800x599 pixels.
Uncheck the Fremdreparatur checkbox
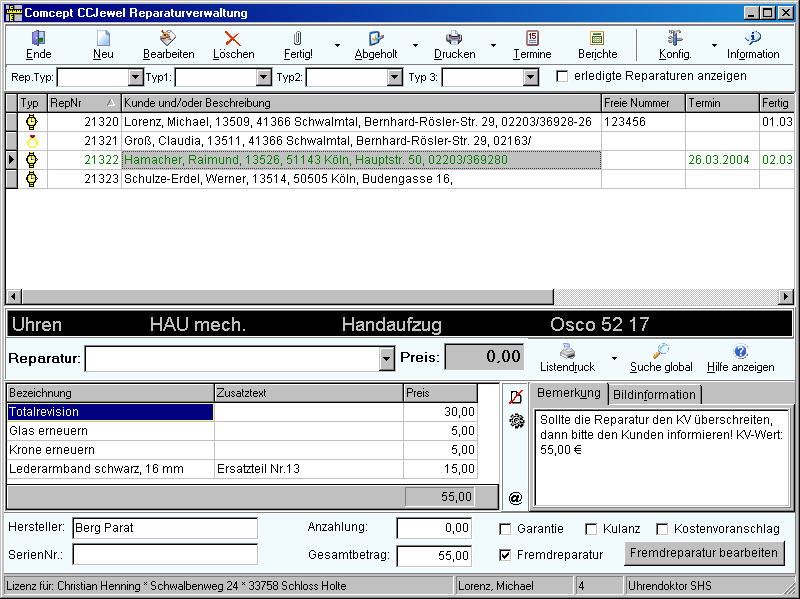coord(505,554)
